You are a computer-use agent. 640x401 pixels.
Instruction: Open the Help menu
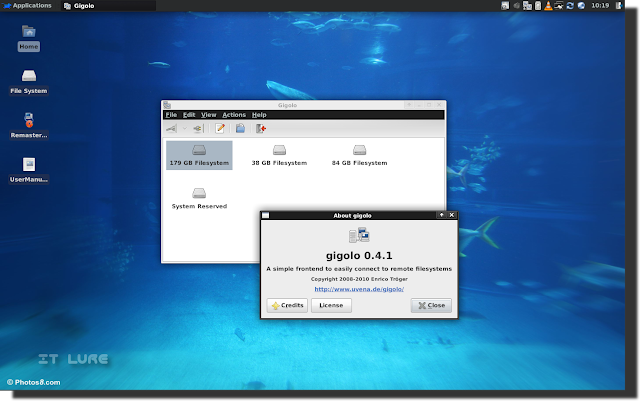pos(259,115)
